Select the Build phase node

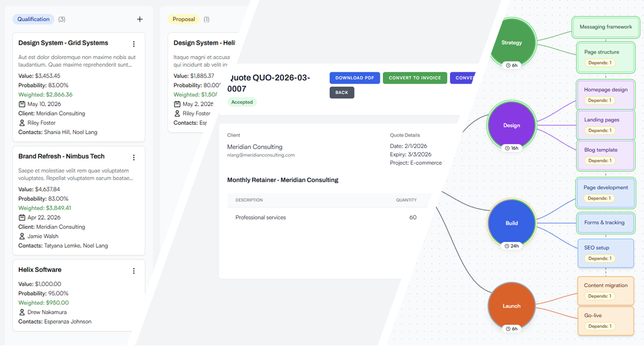[x=511, y=223]
